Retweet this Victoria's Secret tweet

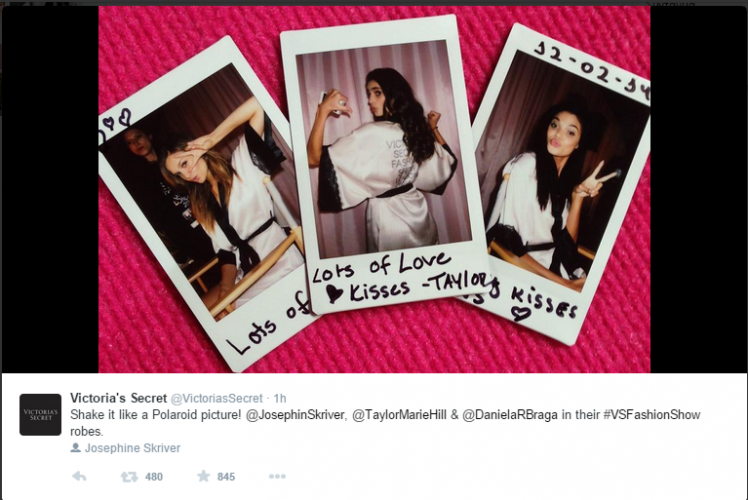point(129,476)
